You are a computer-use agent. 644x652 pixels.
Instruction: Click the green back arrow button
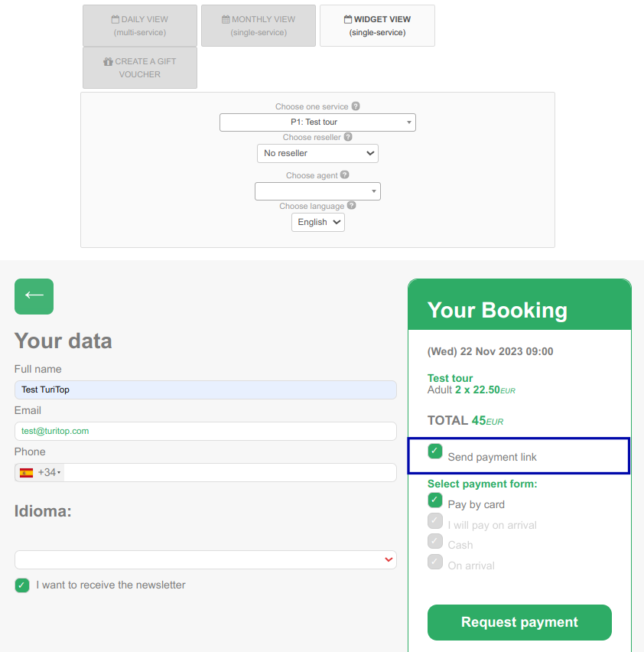[x=34, y=296]
